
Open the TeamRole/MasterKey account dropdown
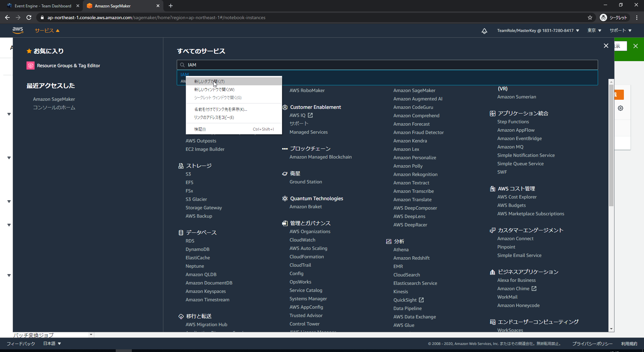(x=538, y=31)
